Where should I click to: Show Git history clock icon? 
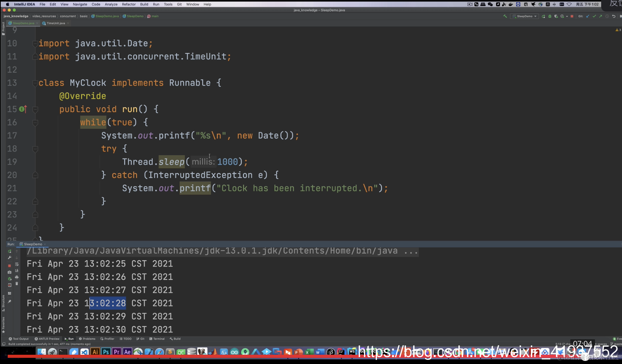[x=607, y=16]
